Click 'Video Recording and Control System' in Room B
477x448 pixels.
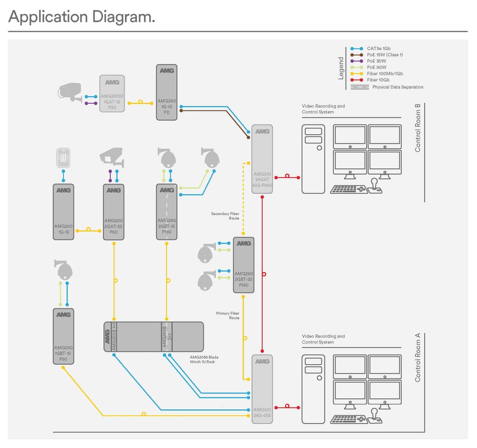[323, 109]
